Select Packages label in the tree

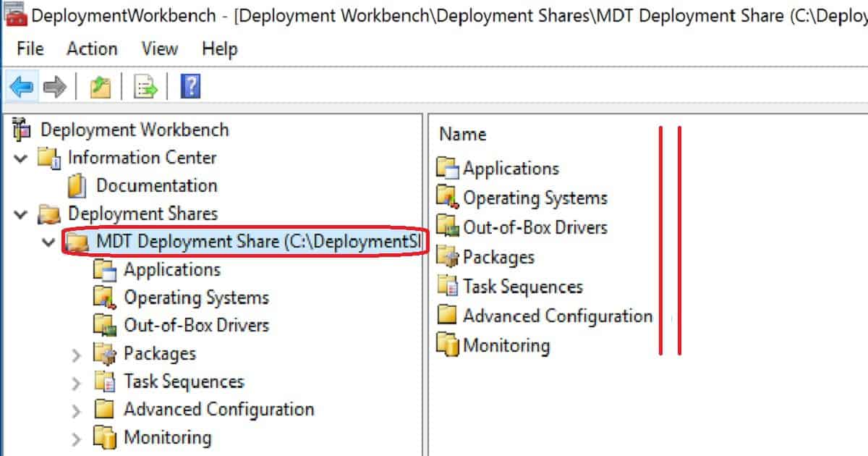[160, 354]
